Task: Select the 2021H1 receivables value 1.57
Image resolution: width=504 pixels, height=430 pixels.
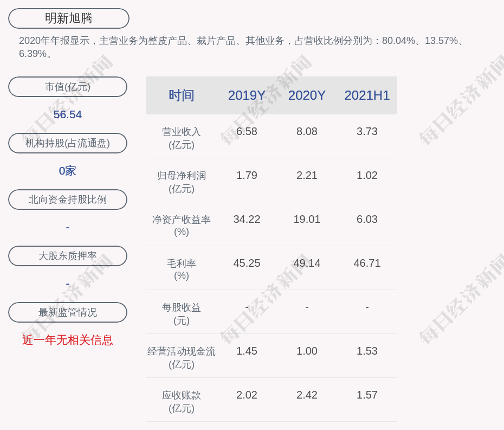Action: 367,395
